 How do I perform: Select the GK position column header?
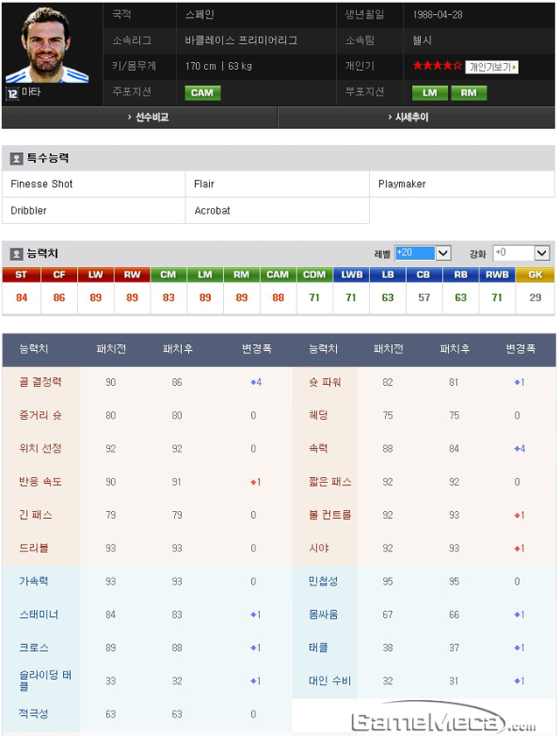pyautogui.click(x=535, y=275)
